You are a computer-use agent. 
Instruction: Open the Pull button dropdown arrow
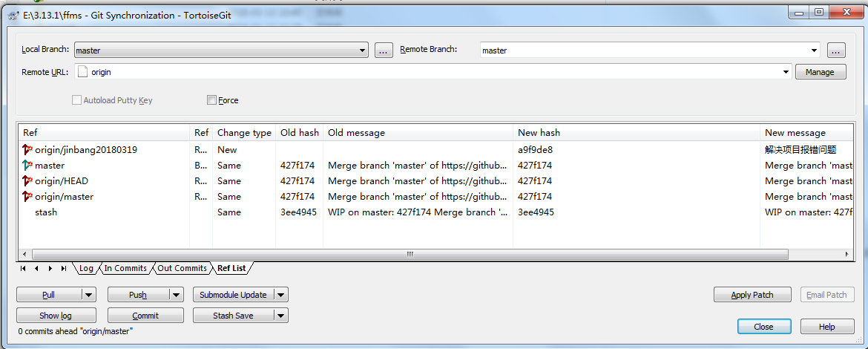(x=88, y=296)
